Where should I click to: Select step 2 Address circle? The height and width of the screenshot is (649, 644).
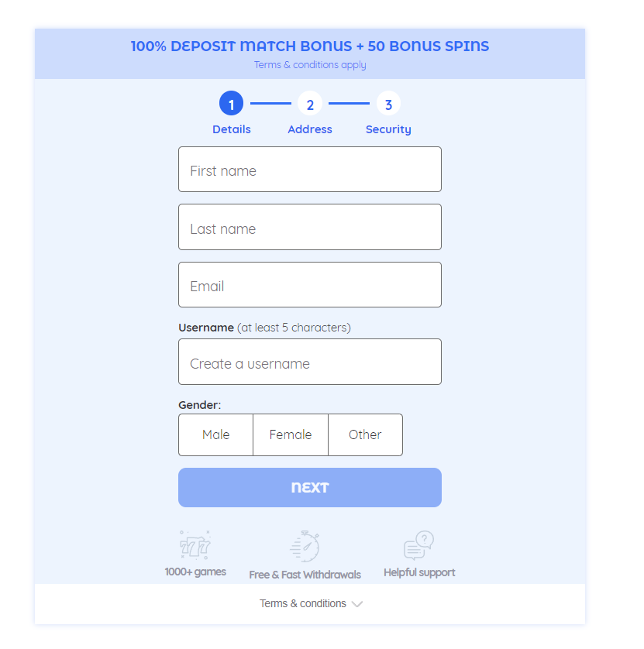(310, 104)
